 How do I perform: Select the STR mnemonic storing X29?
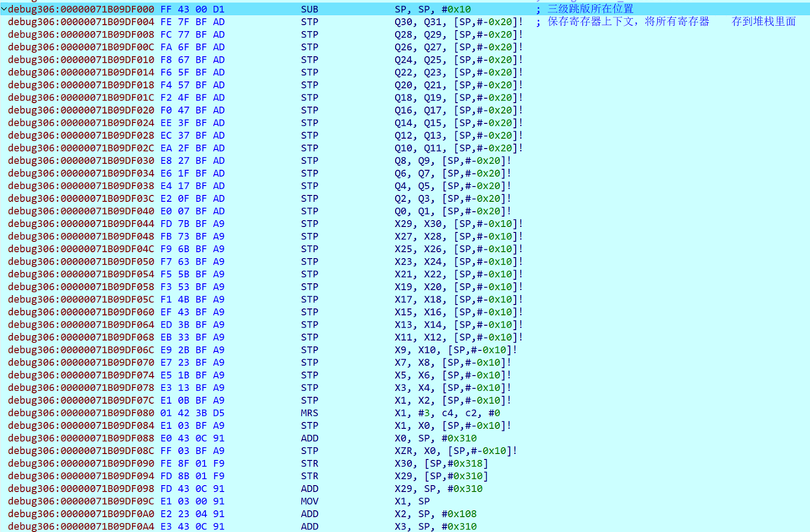(310, 476)
